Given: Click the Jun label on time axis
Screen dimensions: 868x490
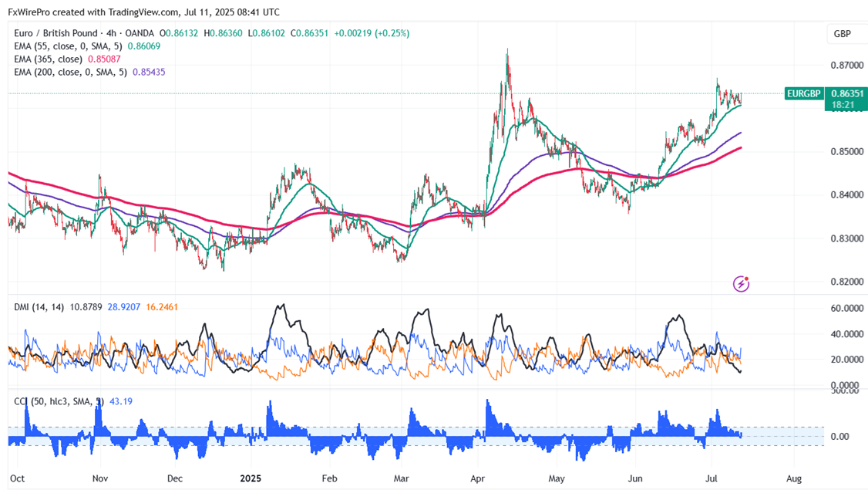Looking at the screenshot, I should pos(635,478).
